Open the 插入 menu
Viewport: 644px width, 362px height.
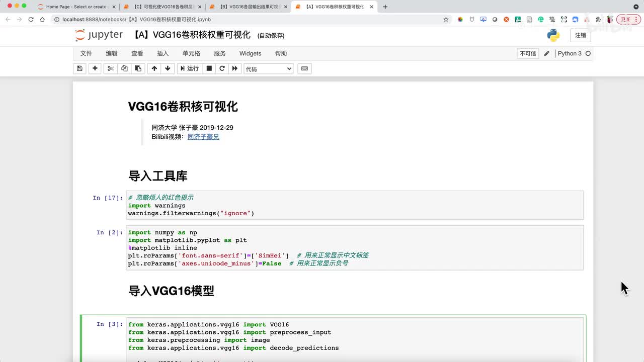(163, 53)
